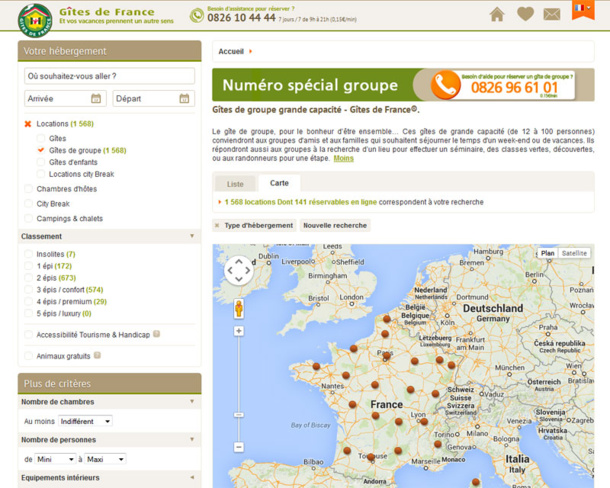The height and width of the screenshot is (488, 610).
Task: Open the Mini persons dropdown
Action: point(56,459)
